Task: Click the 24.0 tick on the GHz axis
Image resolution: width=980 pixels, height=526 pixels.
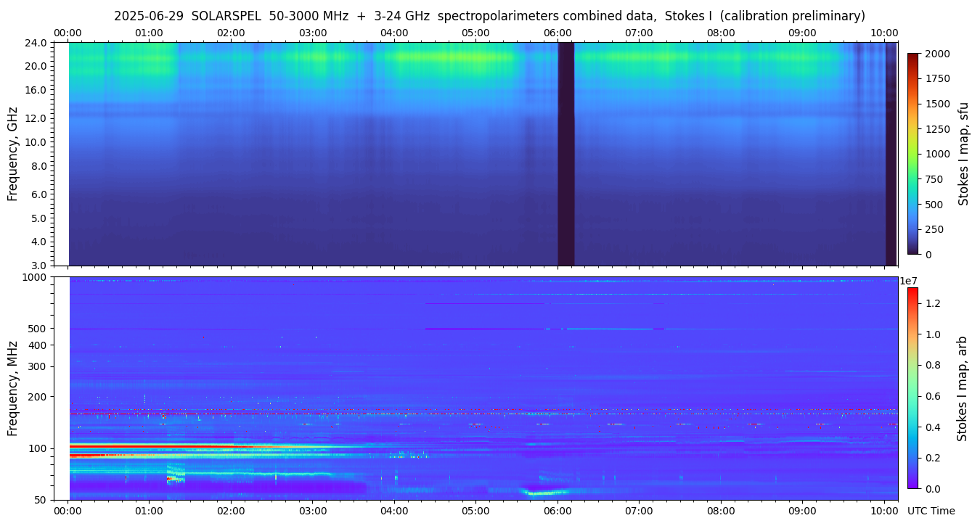Action: coord(36,43)
